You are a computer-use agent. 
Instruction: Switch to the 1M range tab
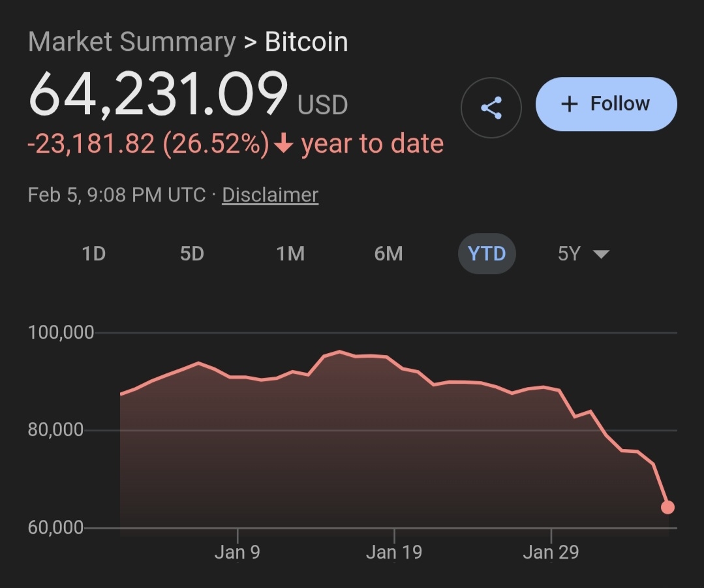click(290, 254)
